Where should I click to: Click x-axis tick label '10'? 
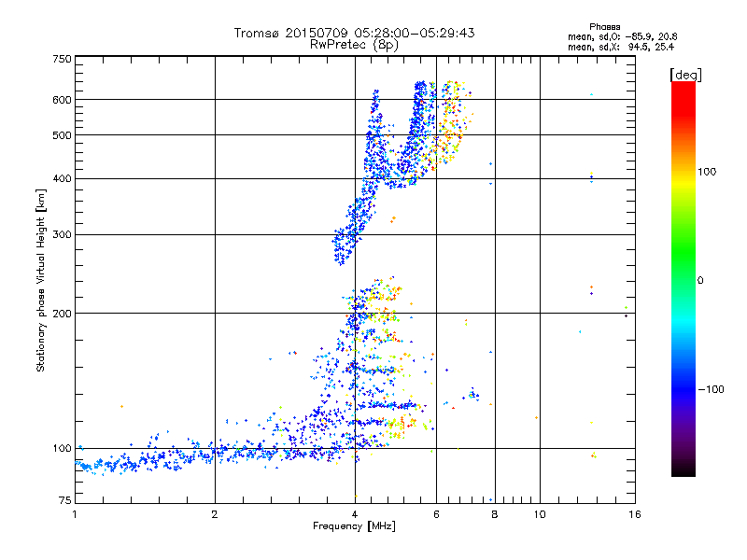point(540,514)
